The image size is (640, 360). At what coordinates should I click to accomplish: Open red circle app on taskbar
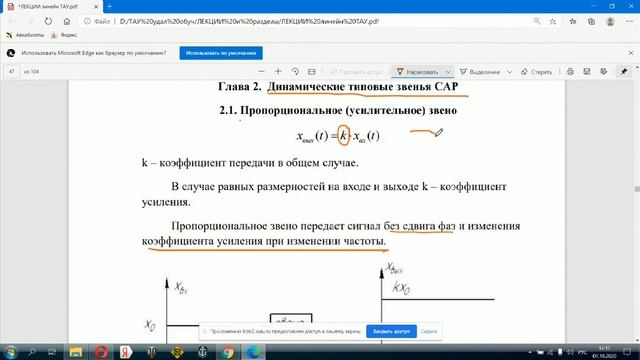point(101,352)
